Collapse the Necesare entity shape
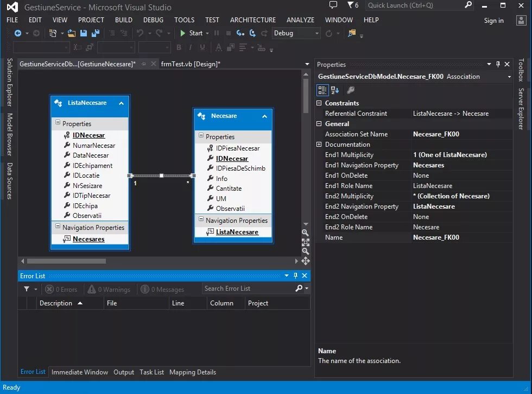The height and width of the screenshot is (394, 532). pyautogui.click(x=265, y=116)
